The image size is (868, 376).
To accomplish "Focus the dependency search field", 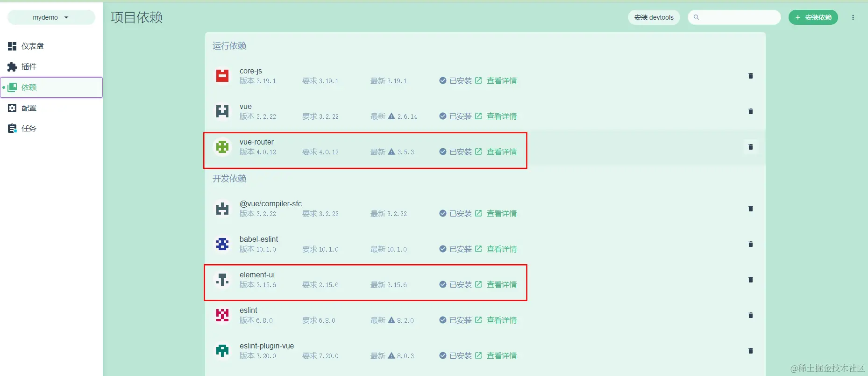I will click(734, 17).
